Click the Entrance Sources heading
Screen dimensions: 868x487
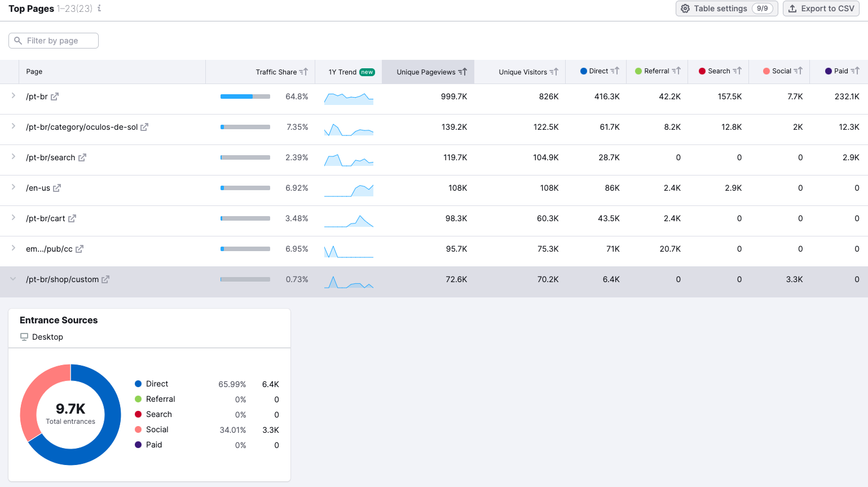click(x=59, y=320)
